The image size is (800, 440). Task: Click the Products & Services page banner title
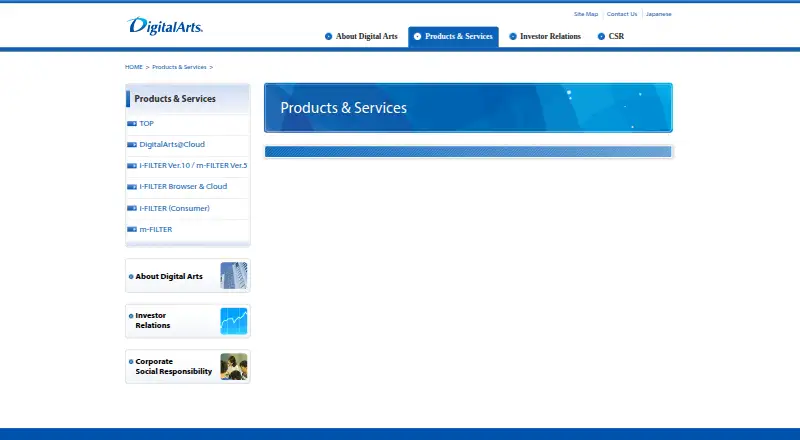coord(343,108)
